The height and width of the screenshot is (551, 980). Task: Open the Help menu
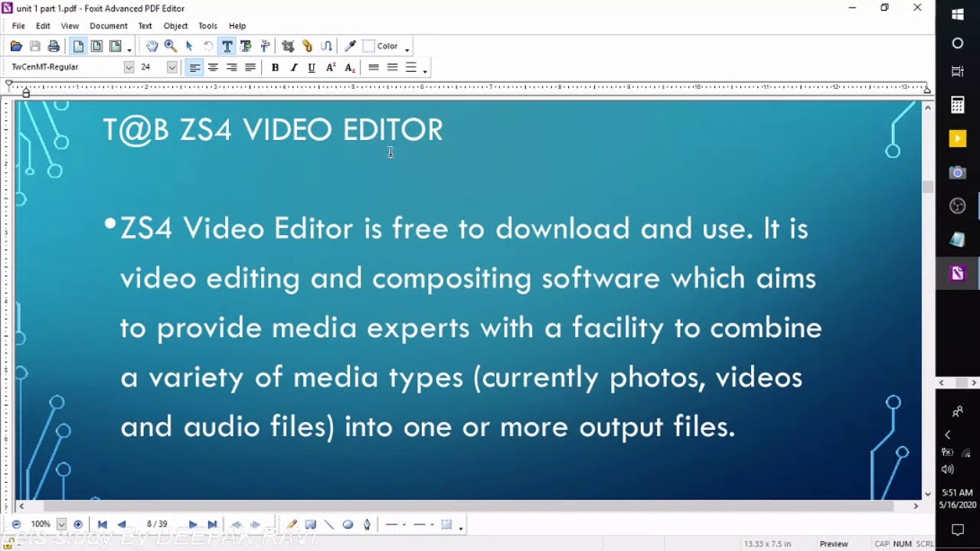click(x=237, y=26)
